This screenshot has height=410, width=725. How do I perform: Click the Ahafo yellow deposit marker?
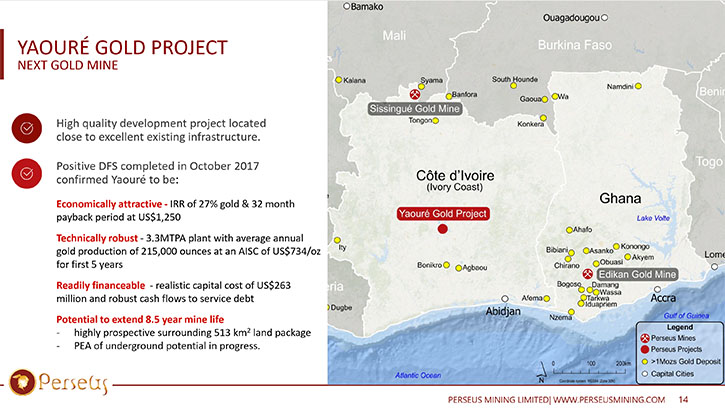tap(569, 230)
